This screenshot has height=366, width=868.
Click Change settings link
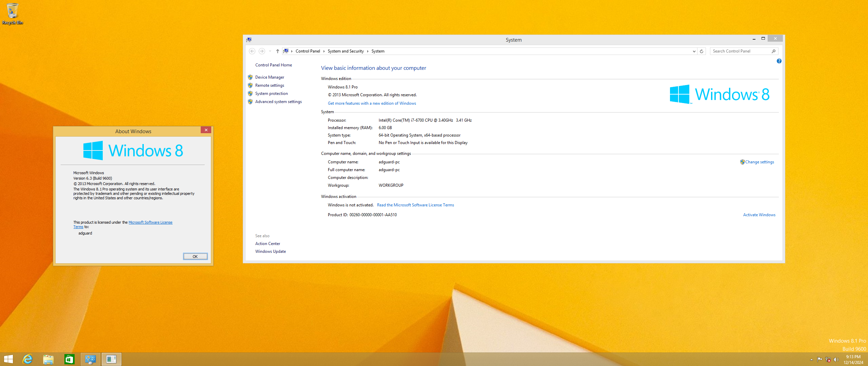(759, 162)
